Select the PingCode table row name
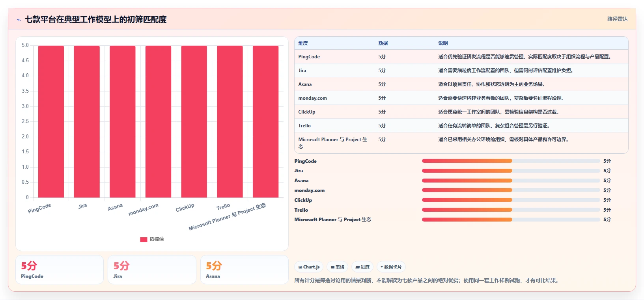The width and height of the screenshot is (644, 300). (309, 57)
